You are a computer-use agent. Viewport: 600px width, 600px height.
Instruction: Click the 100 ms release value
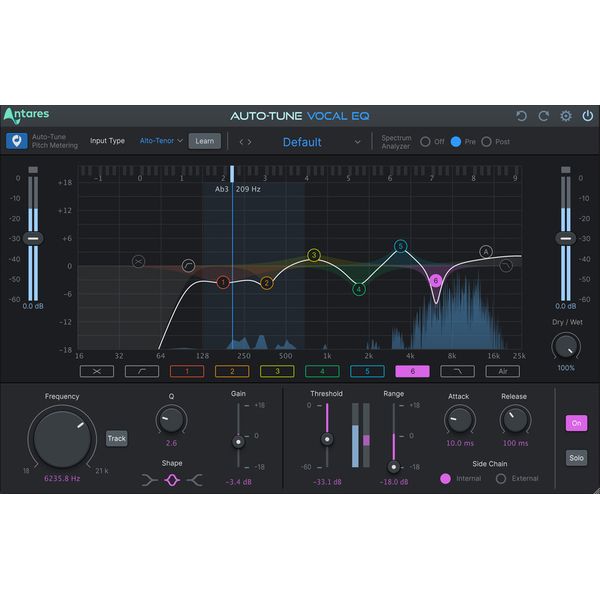(x=515, y=443)
